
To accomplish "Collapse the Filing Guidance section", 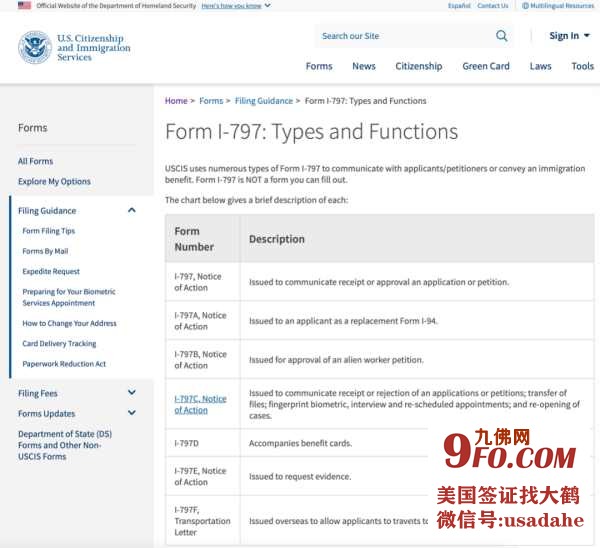I will 132,210.
